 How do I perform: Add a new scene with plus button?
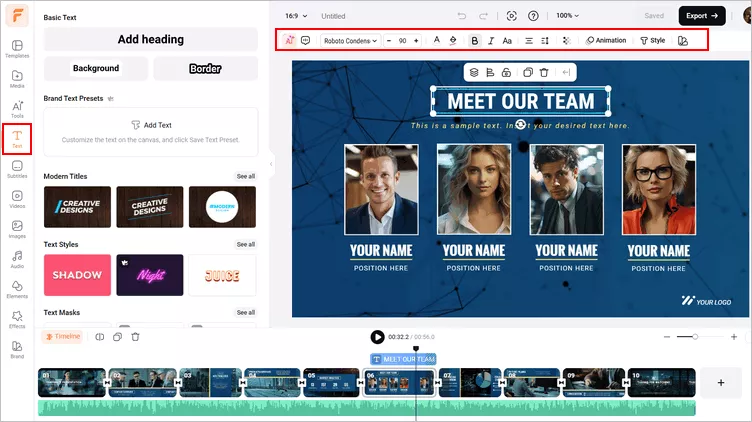pos(720,383)
